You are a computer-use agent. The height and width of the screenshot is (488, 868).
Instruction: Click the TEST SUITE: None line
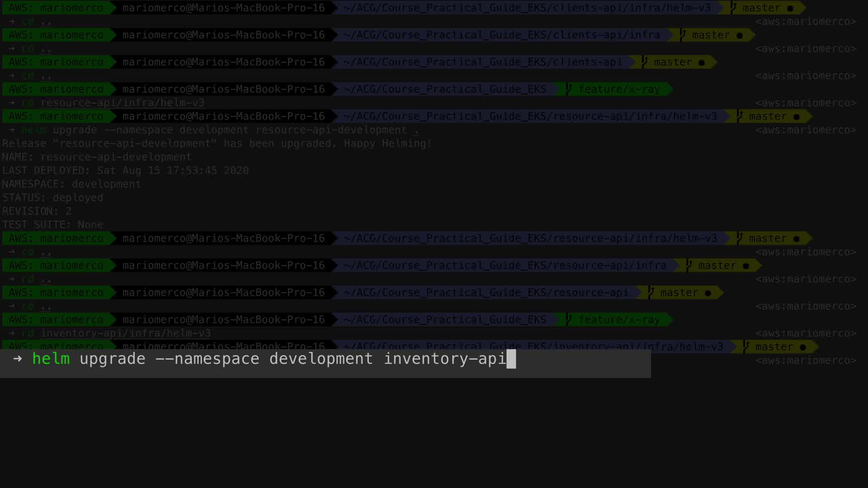coord(52,225)
